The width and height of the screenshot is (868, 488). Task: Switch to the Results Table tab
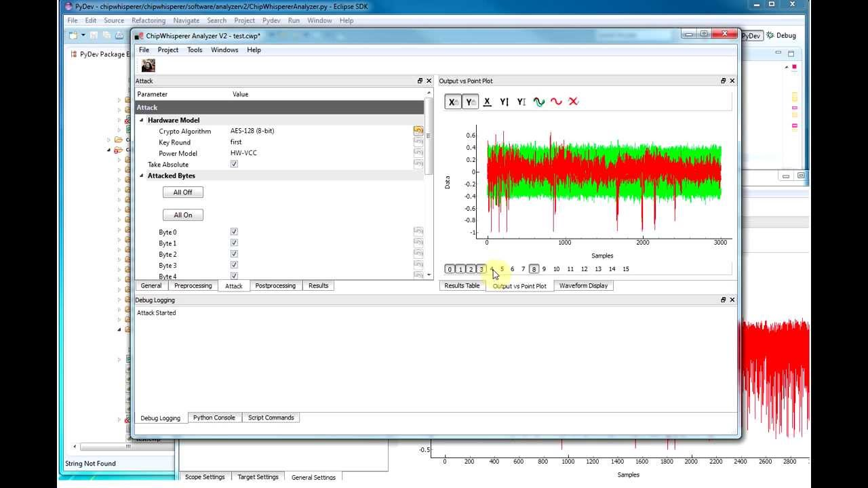pos(462,285)
